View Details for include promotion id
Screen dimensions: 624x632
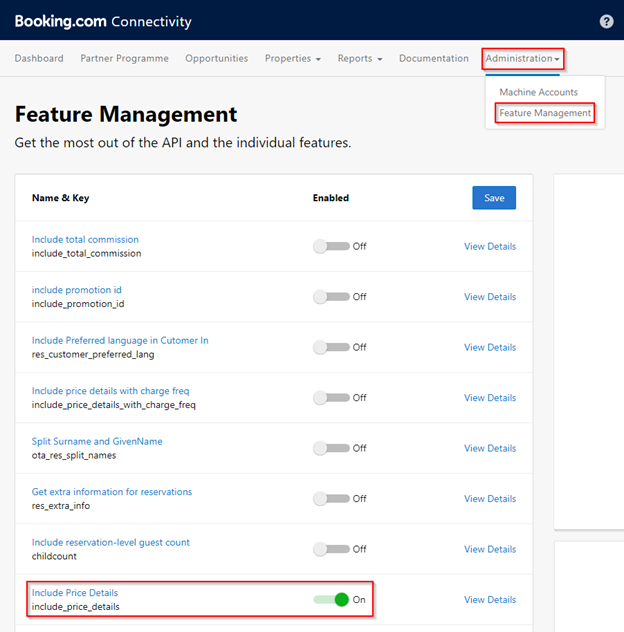point(490,297)
